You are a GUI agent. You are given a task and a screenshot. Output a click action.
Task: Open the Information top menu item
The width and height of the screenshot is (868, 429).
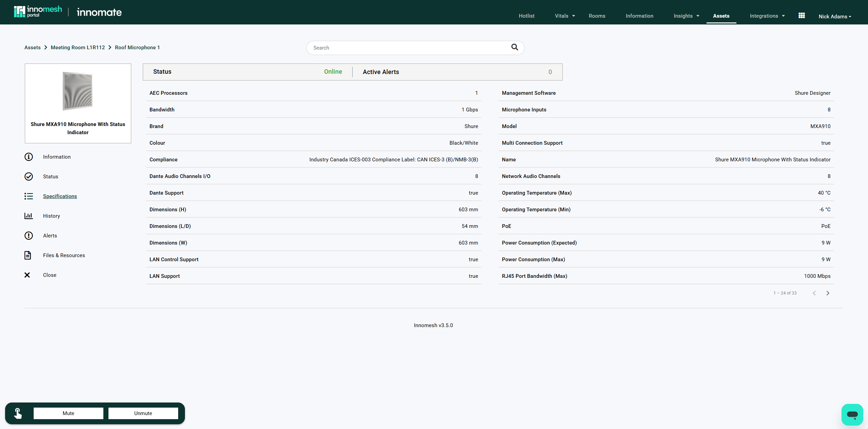(x=640, y=16)
